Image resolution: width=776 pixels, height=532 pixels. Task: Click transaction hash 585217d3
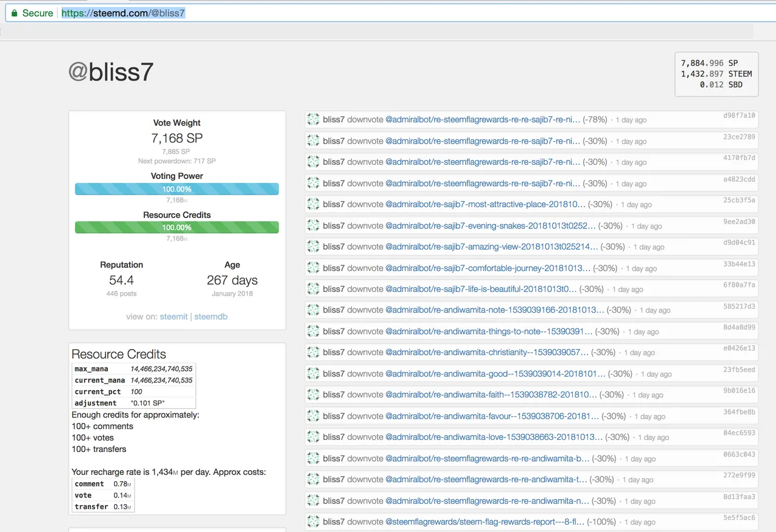tap(739, 306)
